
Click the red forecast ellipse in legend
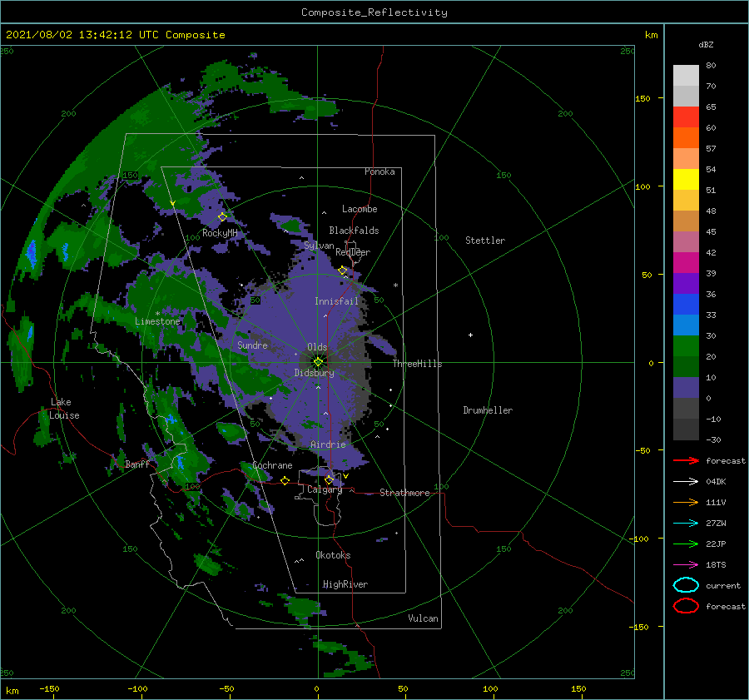686,605
